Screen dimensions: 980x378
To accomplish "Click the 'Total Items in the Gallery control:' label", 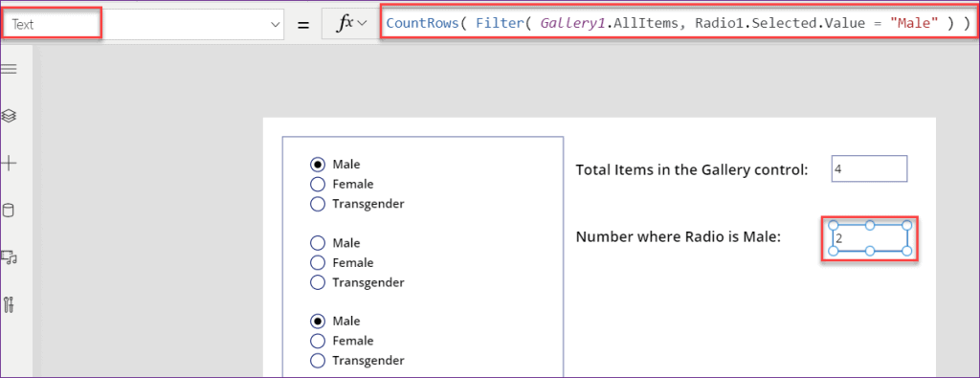I will pos(692,170).
